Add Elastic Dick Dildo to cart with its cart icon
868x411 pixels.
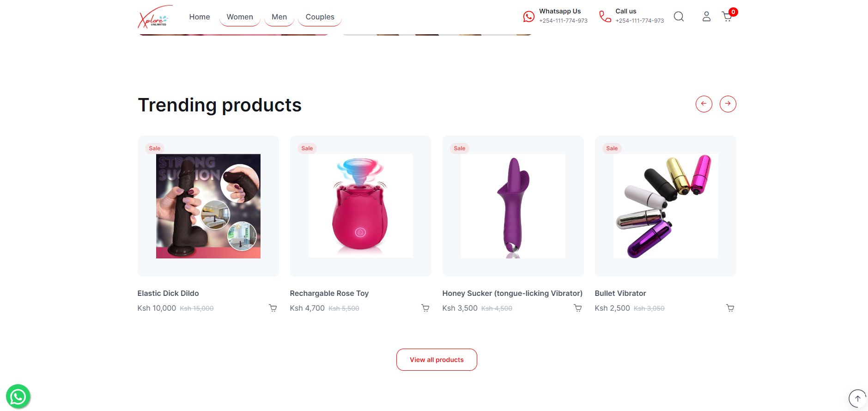273,308
